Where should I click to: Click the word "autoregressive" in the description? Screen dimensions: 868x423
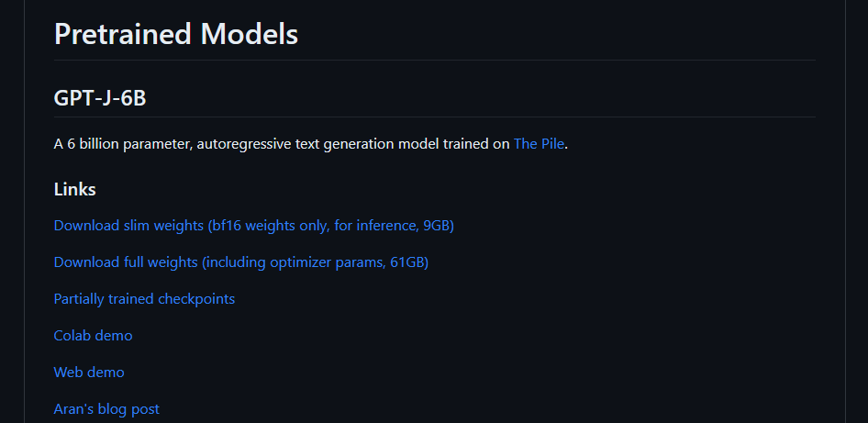[243, 144]
